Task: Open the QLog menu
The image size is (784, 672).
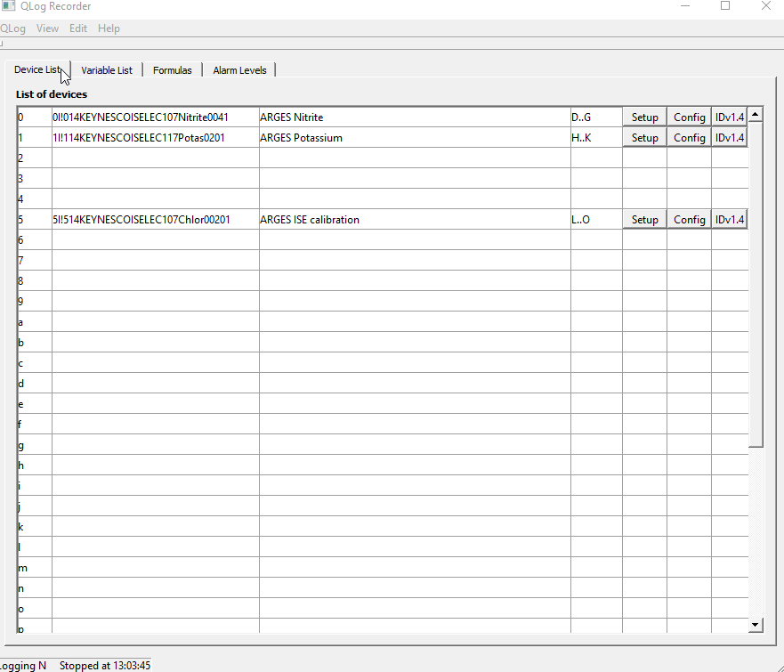Action: [12, 28]
